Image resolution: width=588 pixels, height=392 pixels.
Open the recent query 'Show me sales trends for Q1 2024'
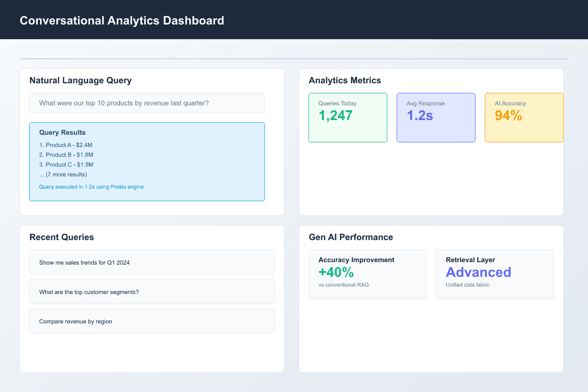point(152,262)
